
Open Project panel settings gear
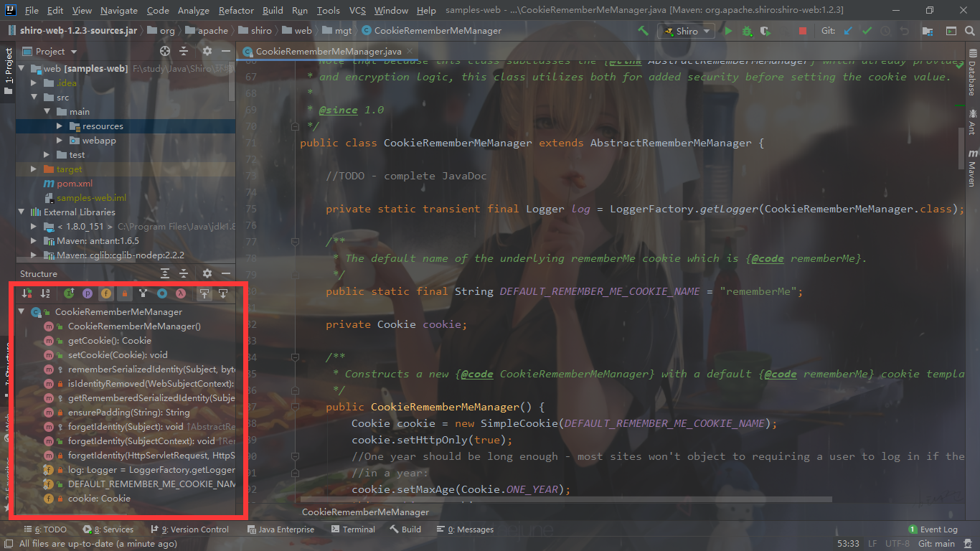pos(207,51)
